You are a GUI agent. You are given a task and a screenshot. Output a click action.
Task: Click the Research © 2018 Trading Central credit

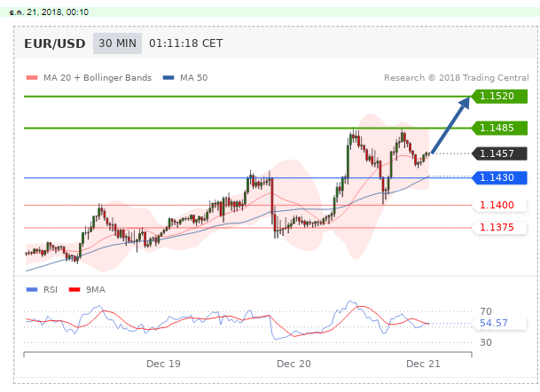457,78
